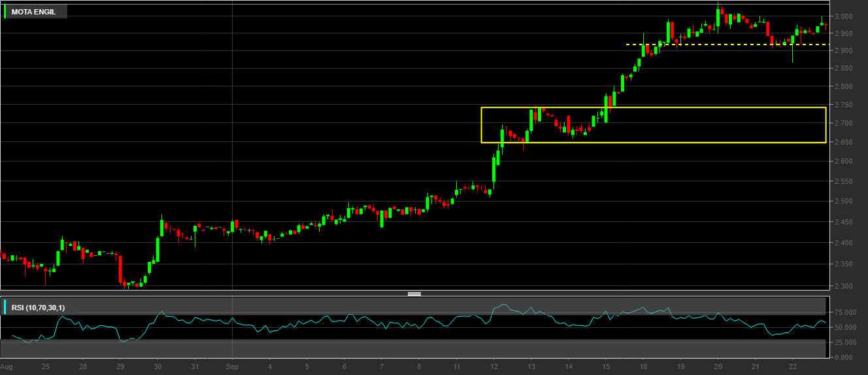Click date label 8 on time axis
Viewport: 868px width, 375px height.
point(419,367)
